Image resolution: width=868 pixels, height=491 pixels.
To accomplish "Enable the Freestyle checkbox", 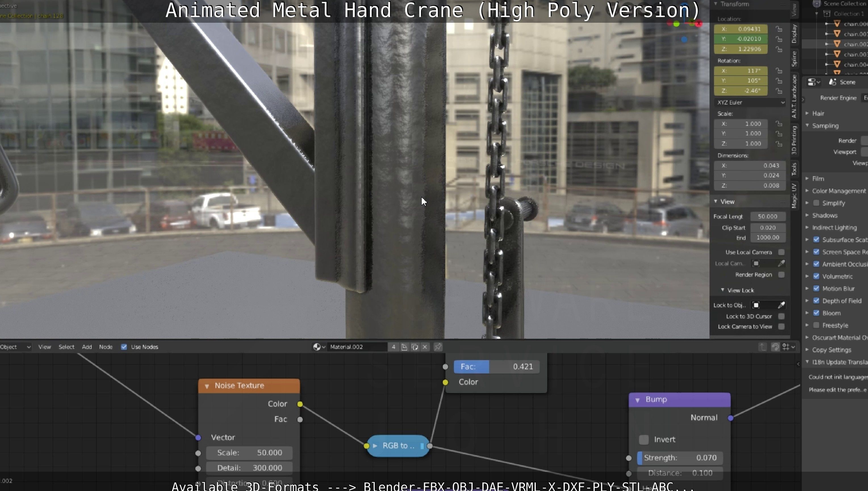I will (816, 325).
